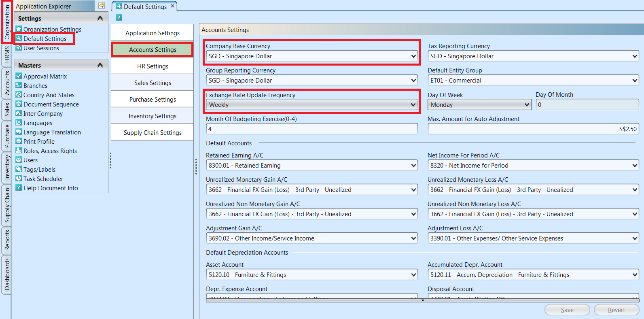Select Application Settings section

coord(153,33)
